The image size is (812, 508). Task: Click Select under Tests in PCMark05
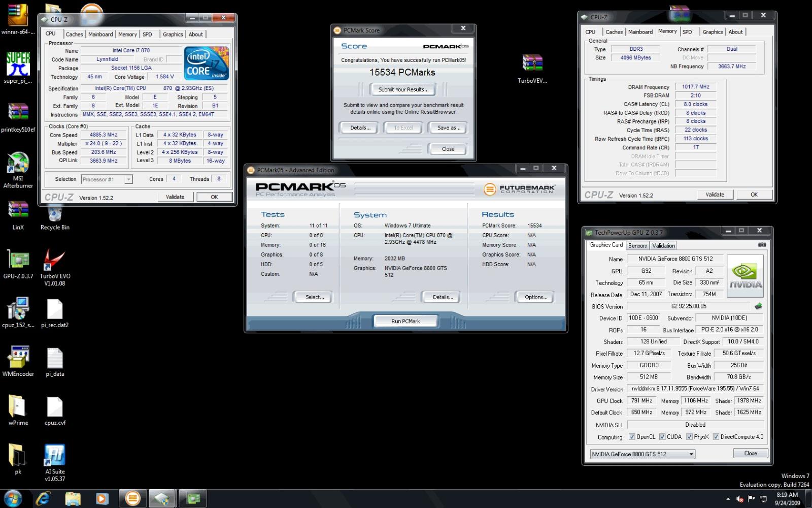point(315,297)
